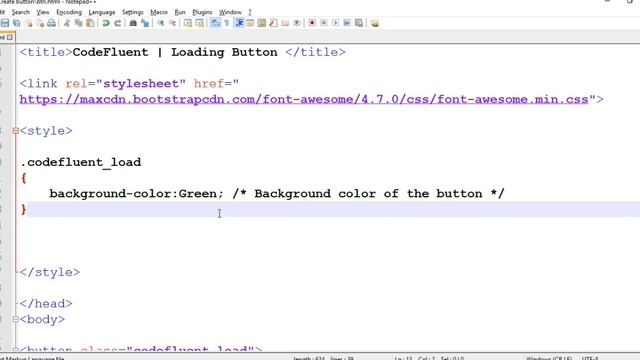Toggle synchronized vertical scrolling
The height and width of the screenshot is (360, 640).
[188, 23]
